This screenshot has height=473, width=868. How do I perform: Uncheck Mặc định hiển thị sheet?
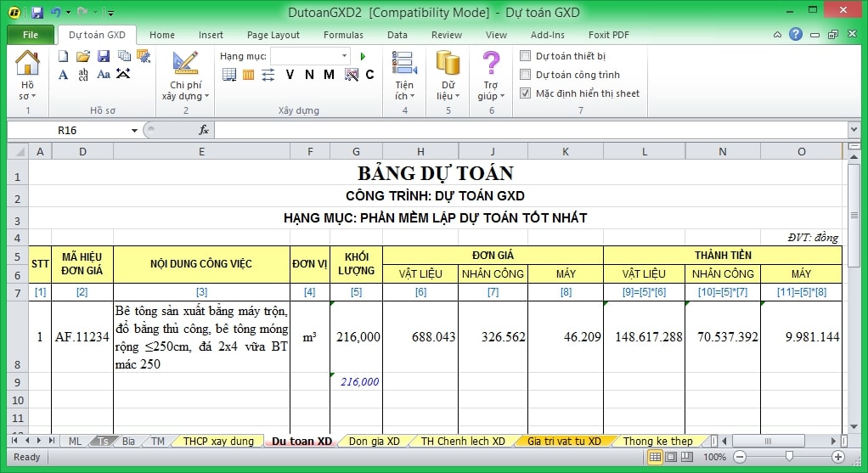526,93
